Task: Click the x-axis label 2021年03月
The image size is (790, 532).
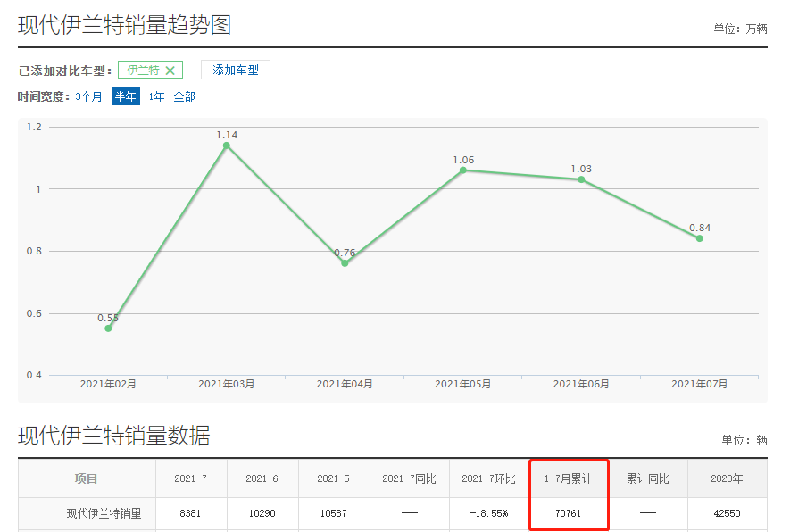Action: [227, 384]
